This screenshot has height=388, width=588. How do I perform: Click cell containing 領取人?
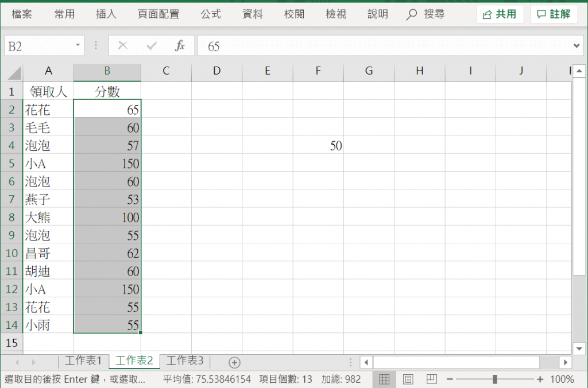[x=48, y=91]
